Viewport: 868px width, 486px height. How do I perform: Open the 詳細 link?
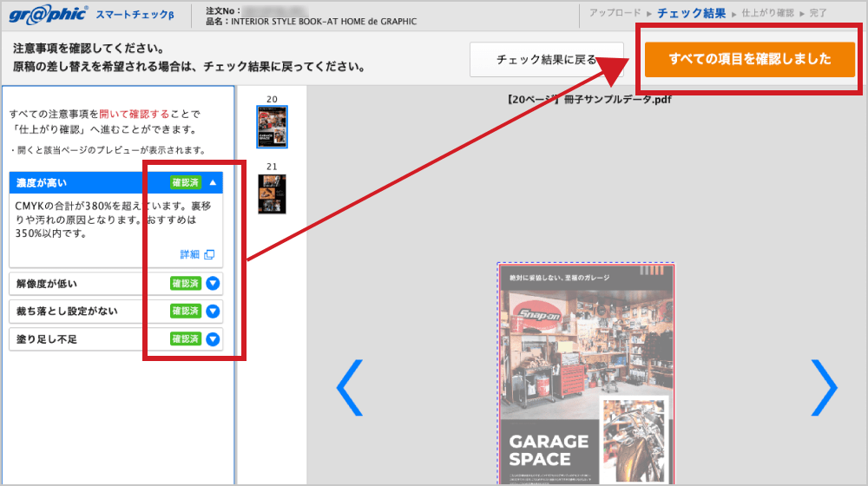pos(190,254)
